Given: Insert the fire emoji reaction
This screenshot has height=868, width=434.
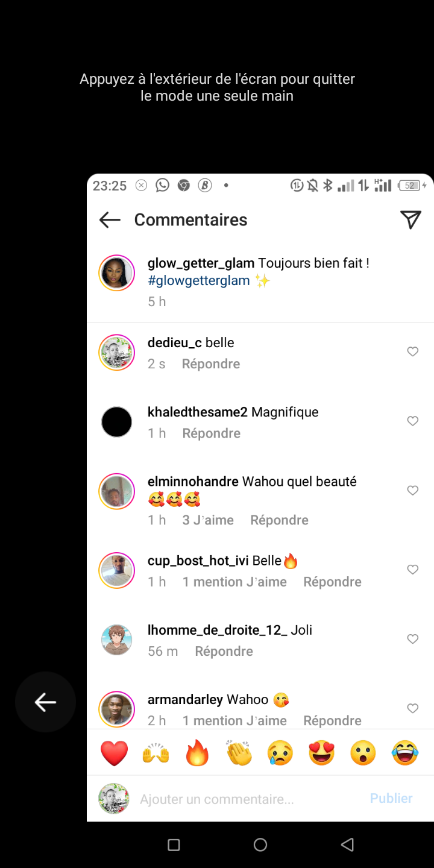Looking at the screenshot, I should coord(197,753).
